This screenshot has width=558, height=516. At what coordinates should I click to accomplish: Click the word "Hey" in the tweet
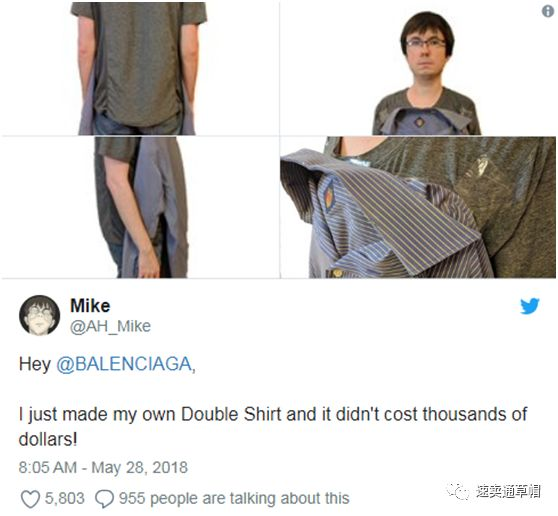pyautogui.click(x=35, y=364)
